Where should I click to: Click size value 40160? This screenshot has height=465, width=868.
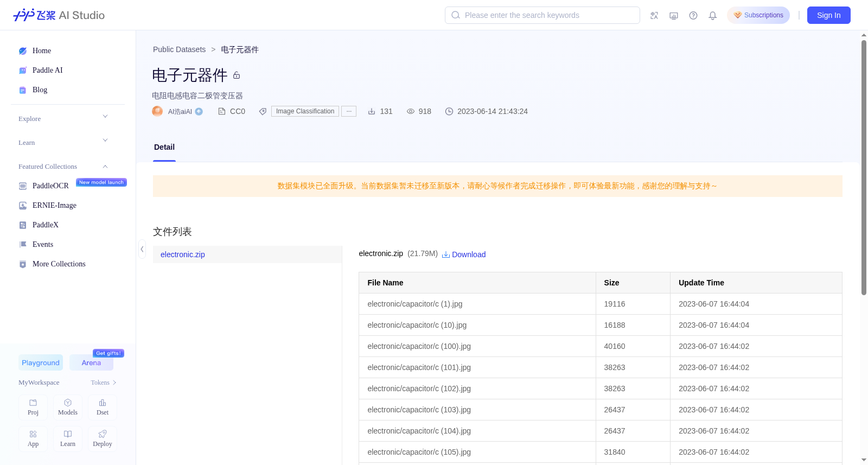pos(615,346)
